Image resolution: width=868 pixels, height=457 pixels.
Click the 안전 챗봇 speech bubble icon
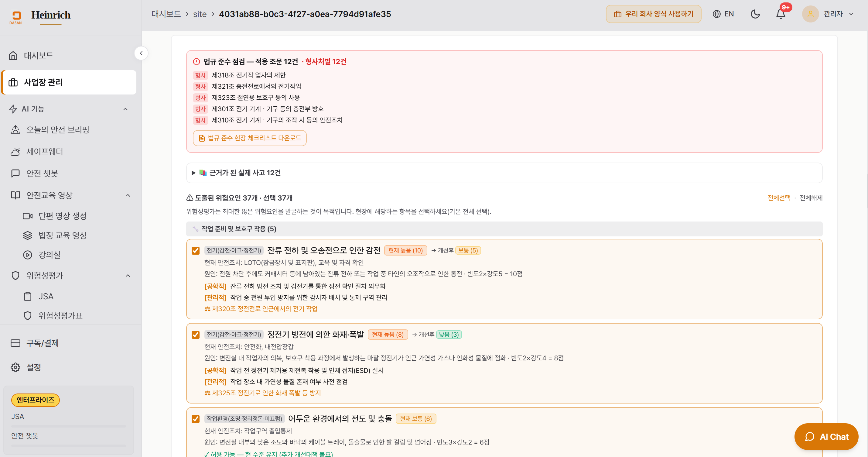(x=15, y=173)
